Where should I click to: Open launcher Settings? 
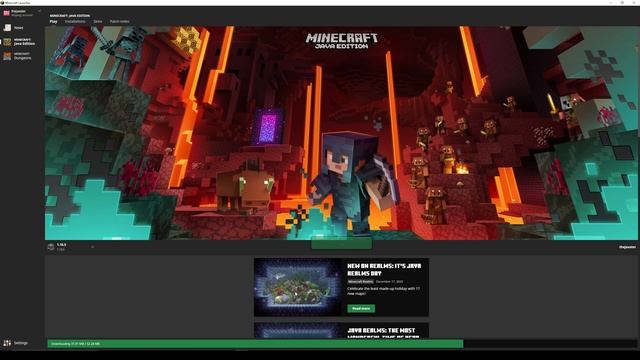(16, 343)
